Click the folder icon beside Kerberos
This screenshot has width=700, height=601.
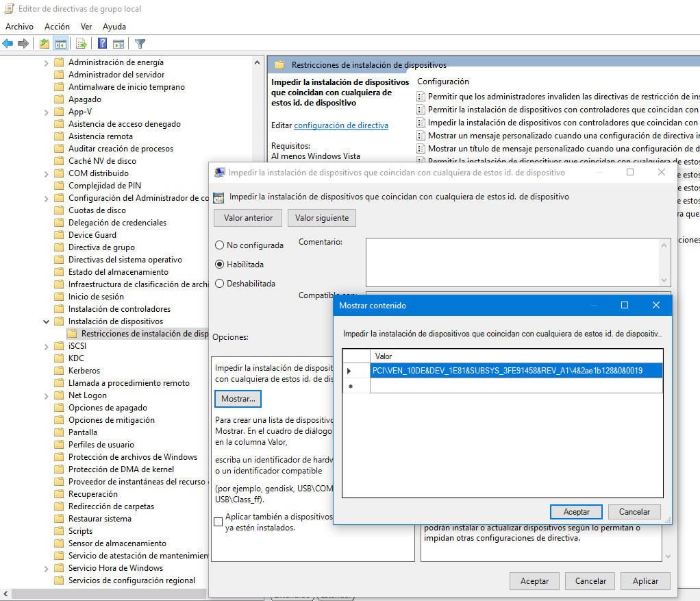tap(59, 371)
